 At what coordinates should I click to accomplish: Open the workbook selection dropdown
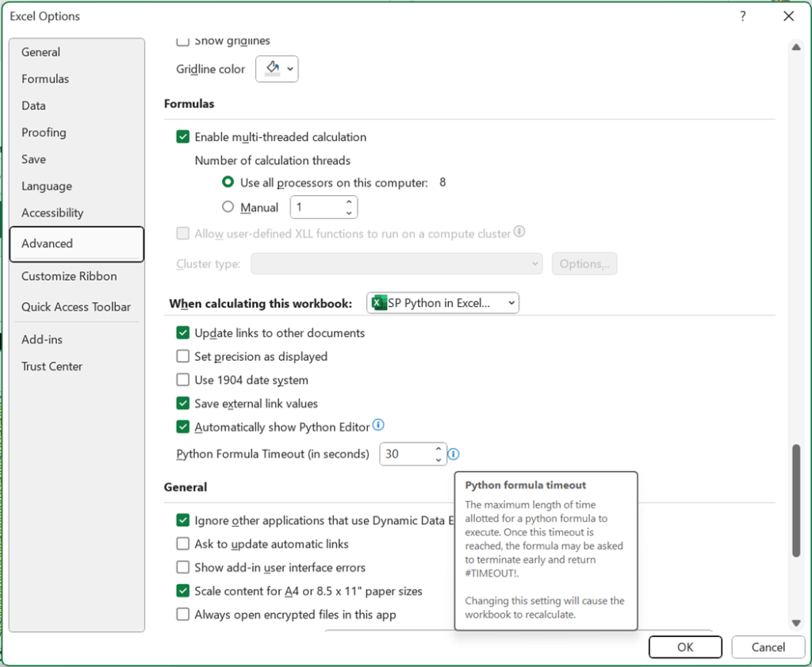coord(511,303)
